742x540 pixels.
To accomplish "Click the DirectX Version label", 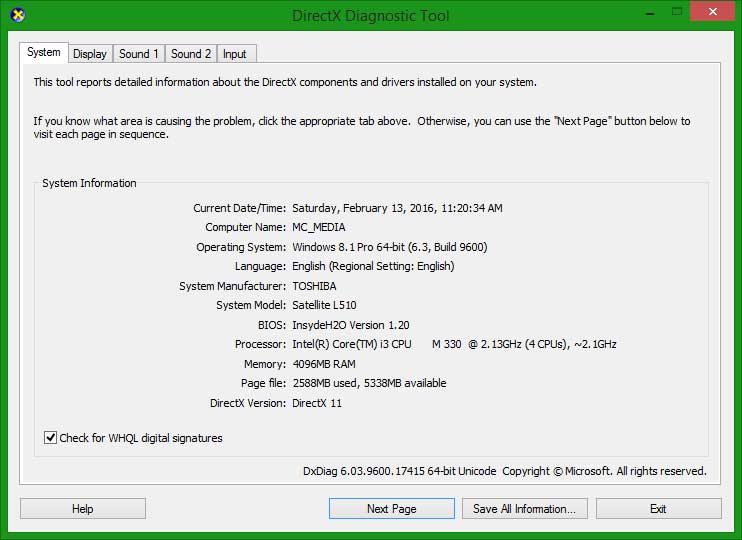I will pyautogui.click(x=248, y=403).
